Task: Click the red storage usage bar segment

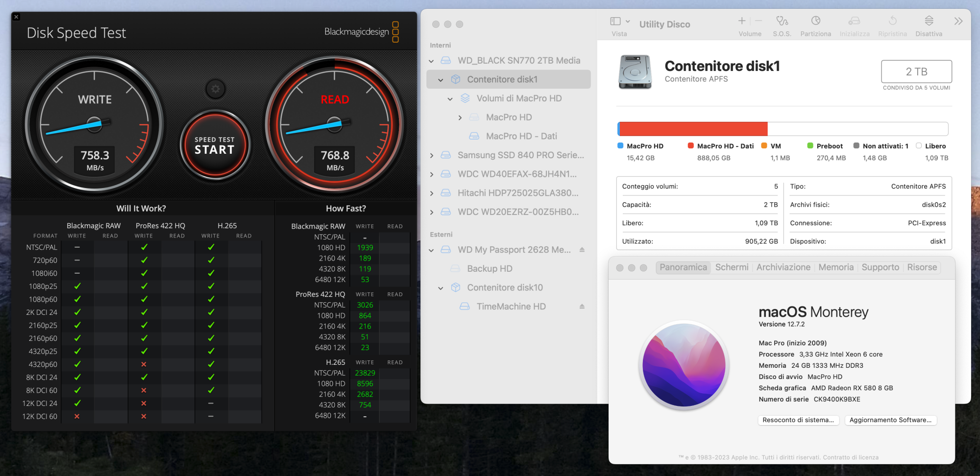Action: (x=693, y=129)
